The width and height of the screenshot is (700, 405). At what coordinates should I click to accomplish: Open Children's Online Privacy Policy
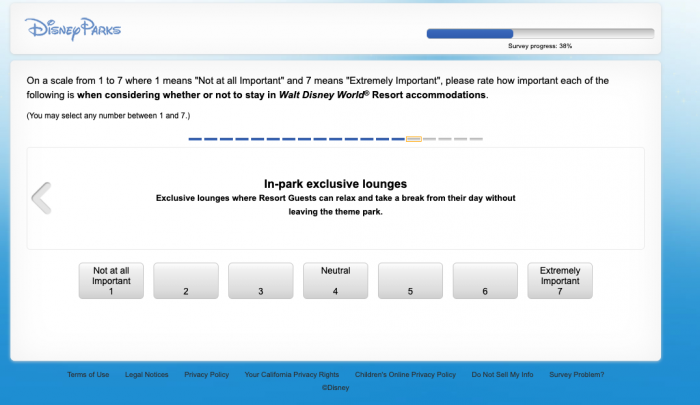point(405,374)
